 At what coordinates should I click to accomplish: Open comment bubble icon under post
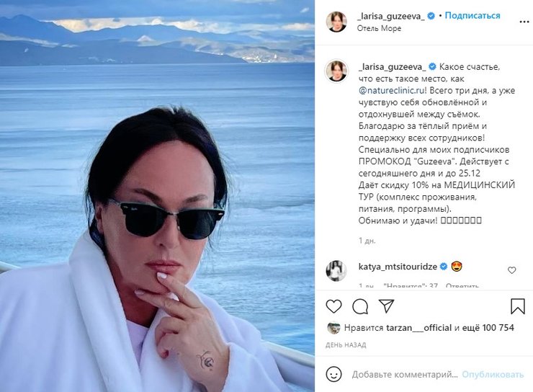pyautogui.click(x=360, y=307)
